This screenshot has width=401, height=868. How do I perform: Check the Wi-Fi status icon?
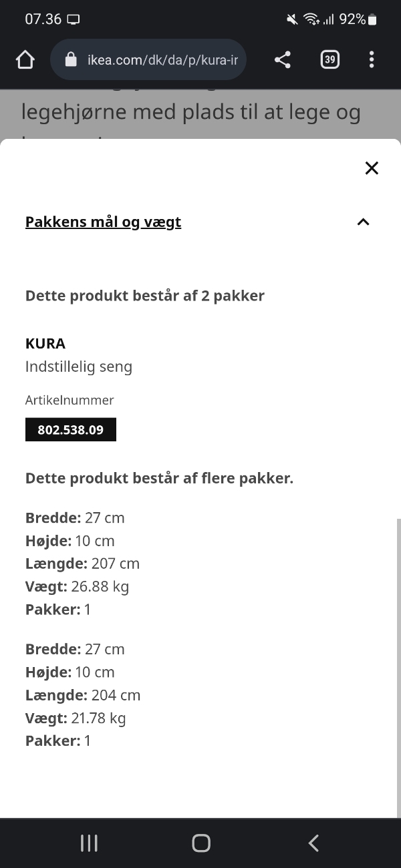pos(313,19)
